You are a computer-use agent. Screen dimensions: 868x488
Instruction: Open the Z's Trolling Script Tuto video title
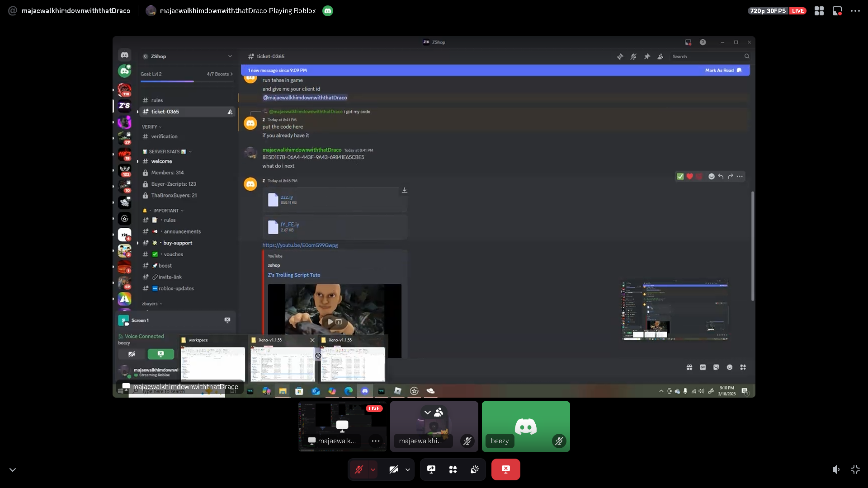pyautogui.click(x=294, y=275)
